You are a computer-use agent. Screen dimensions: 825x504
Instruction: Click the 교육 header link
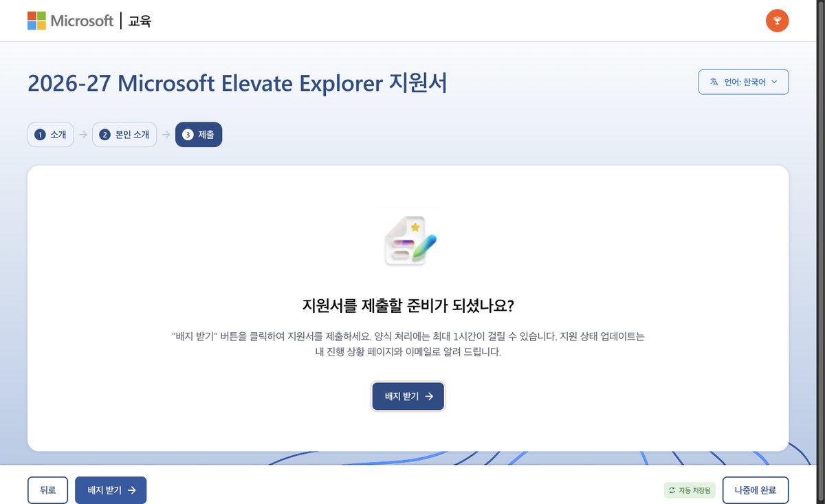(140, 21)
